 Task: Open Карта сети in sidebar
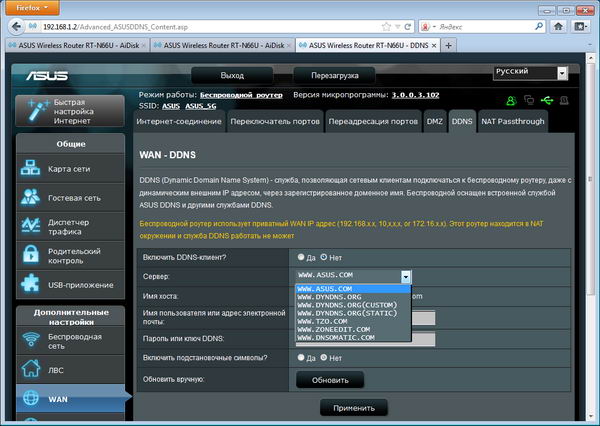click(x=70, y=169)
